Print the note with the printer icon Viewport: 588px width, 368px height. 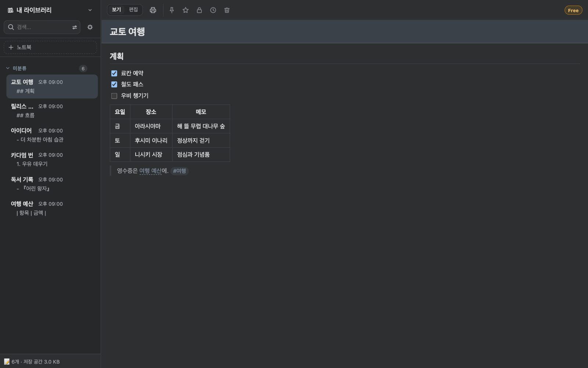[x=153, y=10]
